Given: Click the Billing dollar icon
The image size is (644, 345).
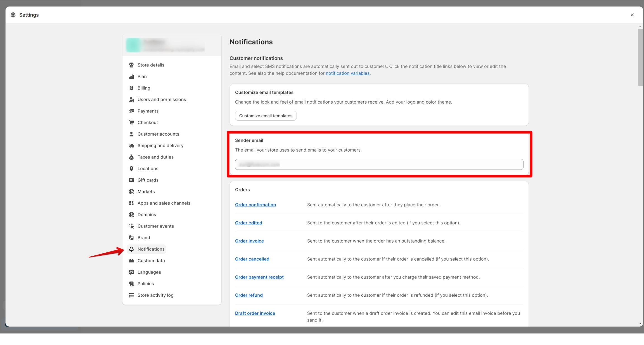Looking at the screenshot, I should tap(131, 88).
